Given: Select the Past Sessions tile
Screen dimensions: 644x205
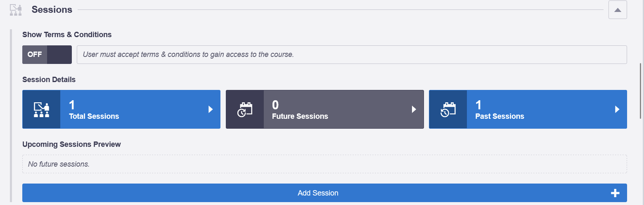Looking at the screenshot, I should click(528, 109).
